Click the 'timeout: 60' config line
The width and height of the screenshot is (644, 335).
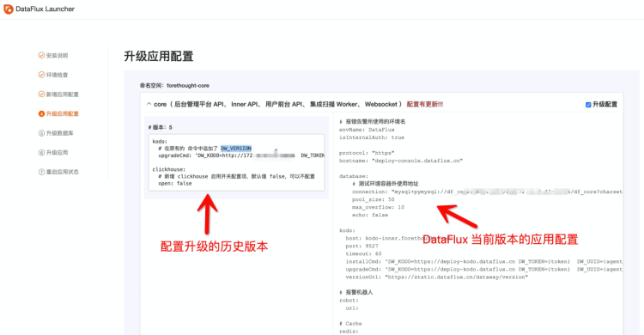(x=363, y=253)
